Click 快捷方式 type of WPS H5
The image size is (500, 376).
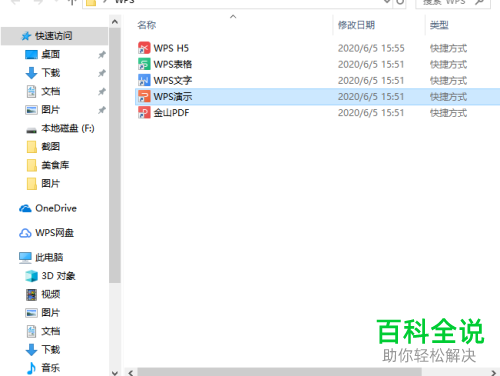click(x=448, y=48)
